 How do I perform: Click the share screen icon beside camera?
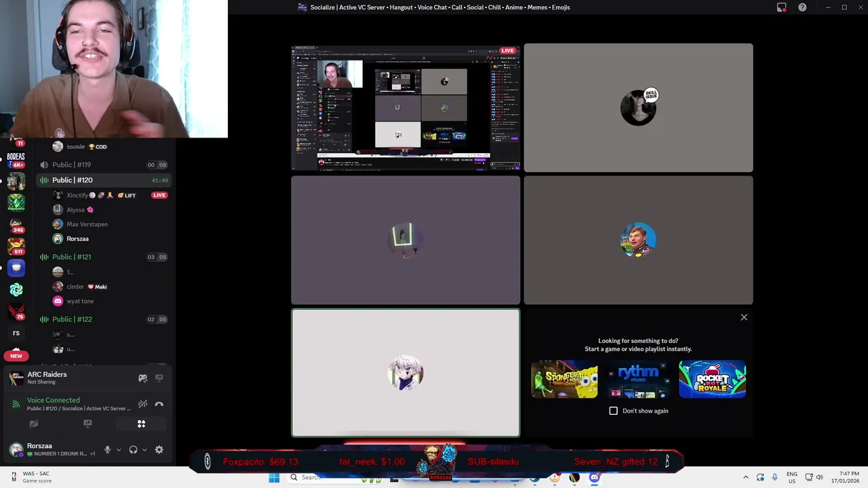pos(87,424)
